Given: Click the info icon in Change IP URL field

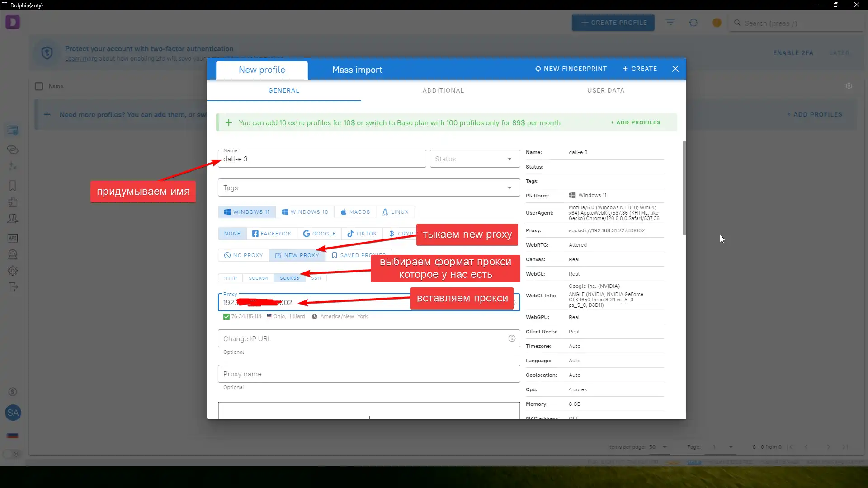Looking at the screenshot, I should click(512, 338).
